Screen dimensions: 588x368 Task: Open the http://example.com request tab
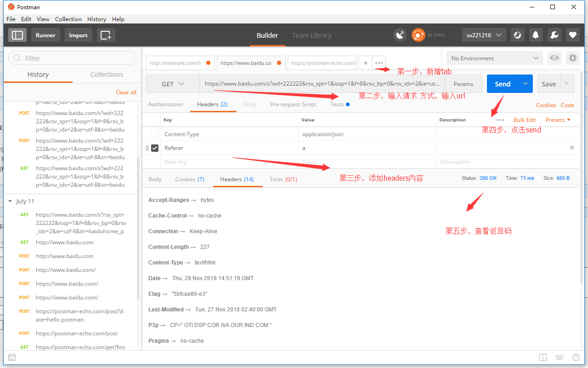click(x=181, y=63)
